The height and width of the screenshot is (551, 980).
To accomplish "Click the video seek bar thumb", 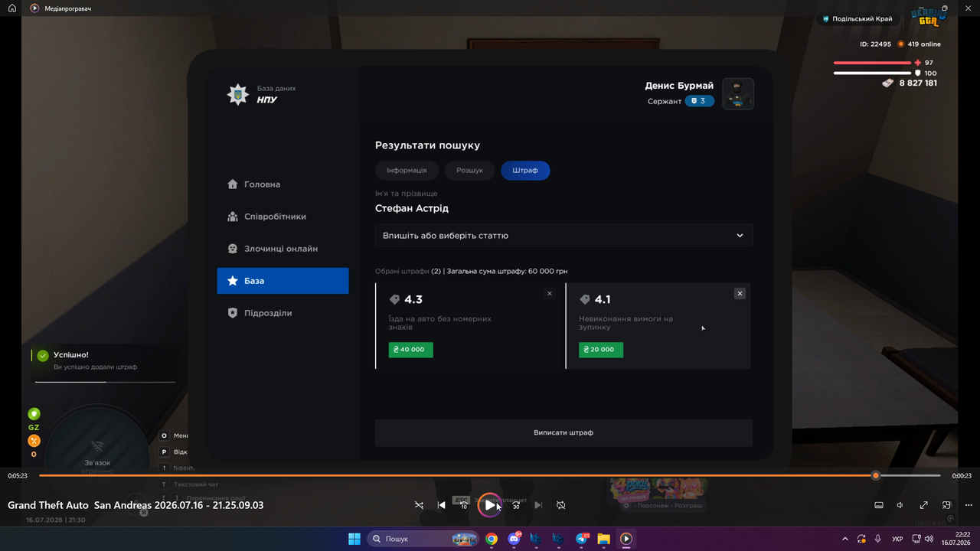I will (876, 475).
